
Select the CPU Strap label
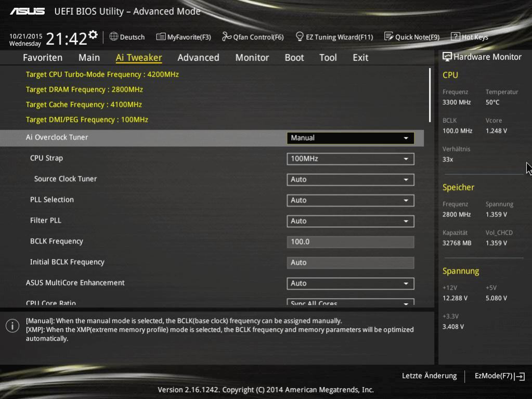click(46, 159)
